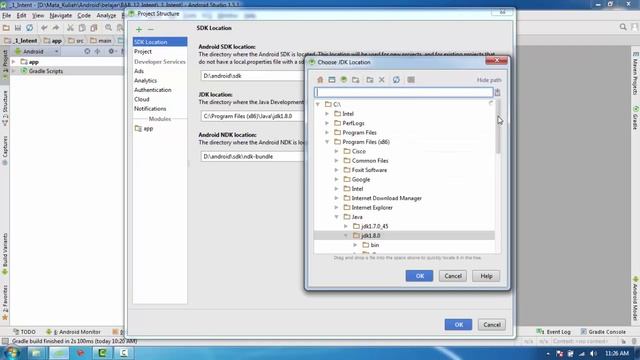
Task: Click the Paste icon in main toolbar
Action: click(94, 28)
